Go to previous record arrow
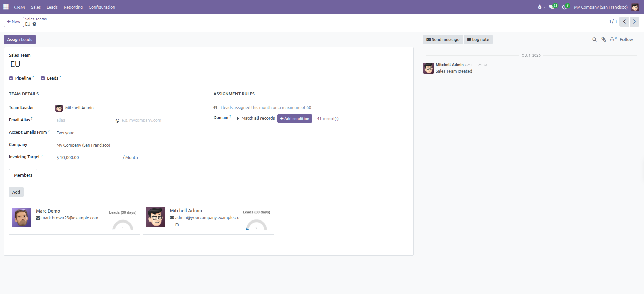 624,21
